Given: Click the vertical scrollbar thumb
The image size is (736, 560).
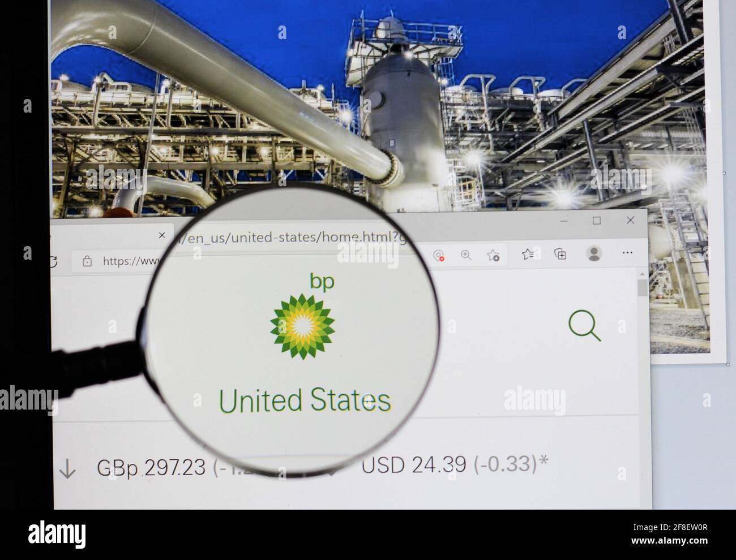Looking at the screenshot, I should 642,287.
